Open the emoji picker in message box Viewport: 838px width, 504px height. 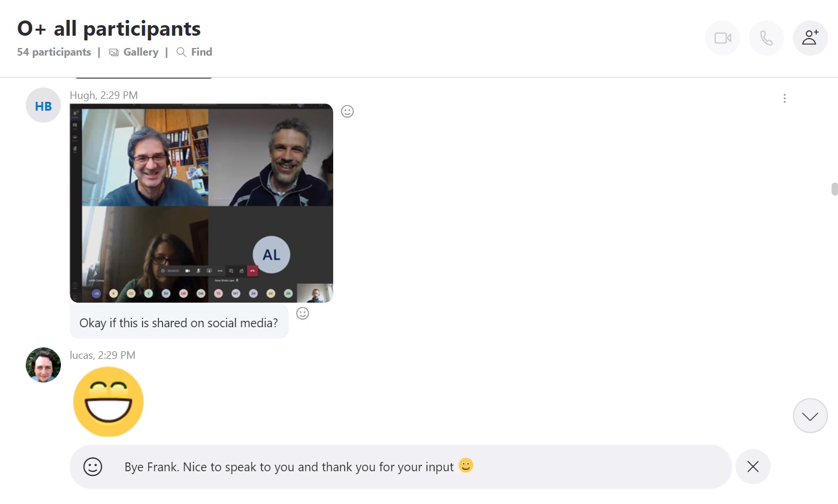[x=93, y=467]
